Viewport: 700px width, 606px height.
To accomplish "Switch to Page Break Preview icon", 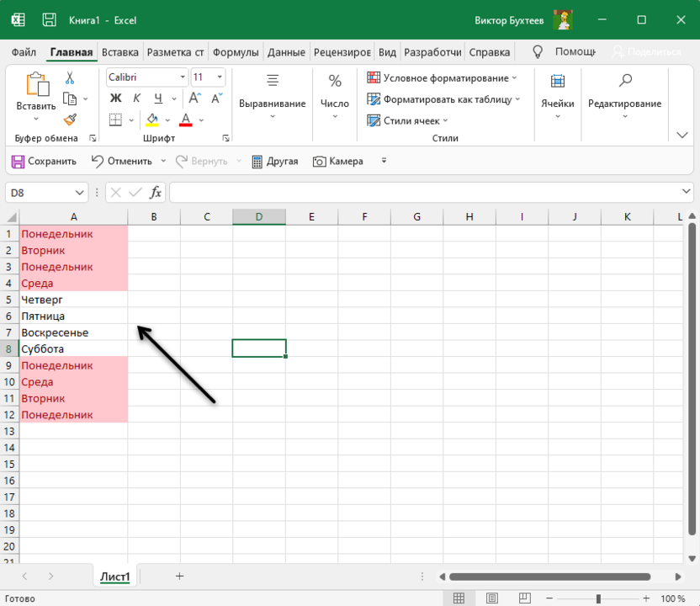I will coord(524,598).
